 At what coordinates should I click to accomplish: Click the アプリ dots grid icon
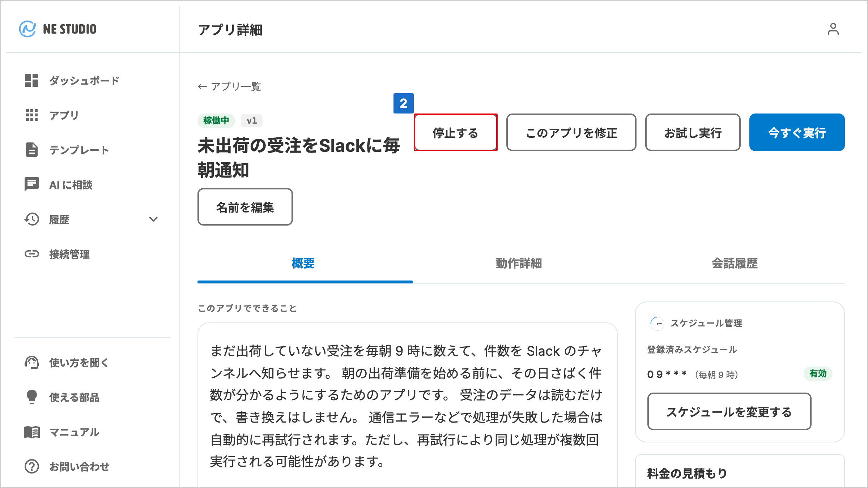point(32,115)
